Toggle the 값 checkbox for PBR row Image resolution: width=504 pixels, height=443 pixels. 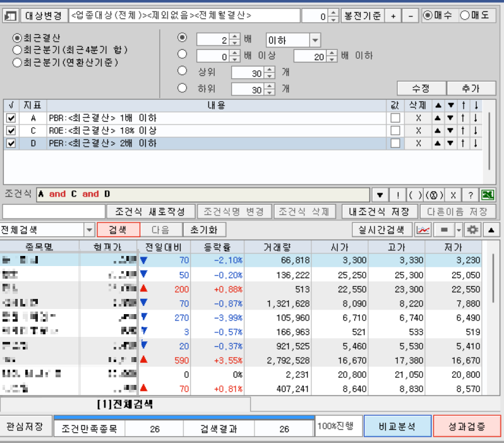[395, 118]
